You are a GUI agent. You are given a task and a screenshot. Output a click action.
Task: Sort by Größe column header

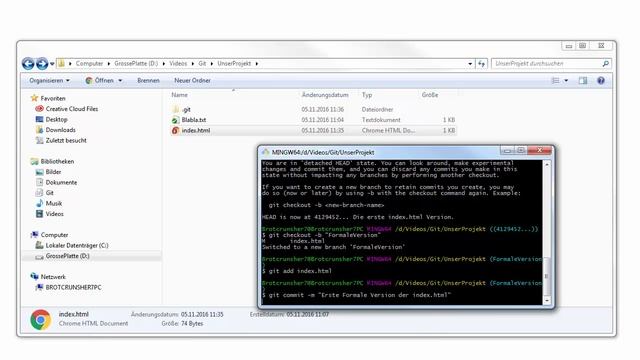[x=430, y=95]
